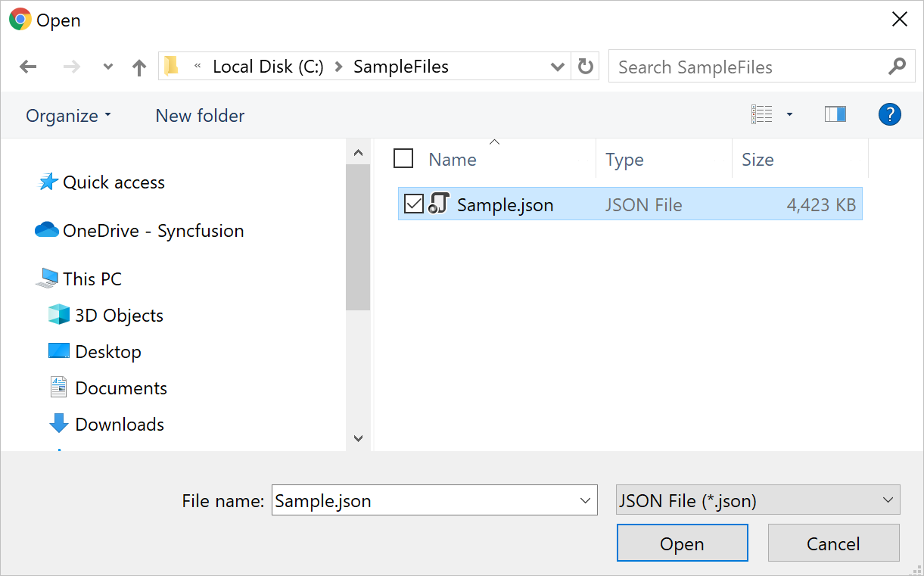Click the Documents icon in sidebar
924x576 pixels.
point(59,387)
